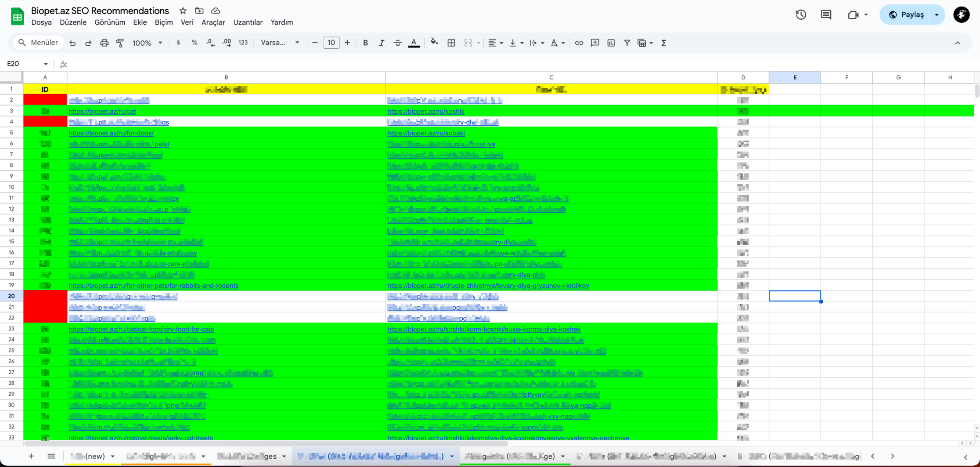The image size is (980, 467).
Task: Open the 123 number format menu
Action: pos(243,43)
